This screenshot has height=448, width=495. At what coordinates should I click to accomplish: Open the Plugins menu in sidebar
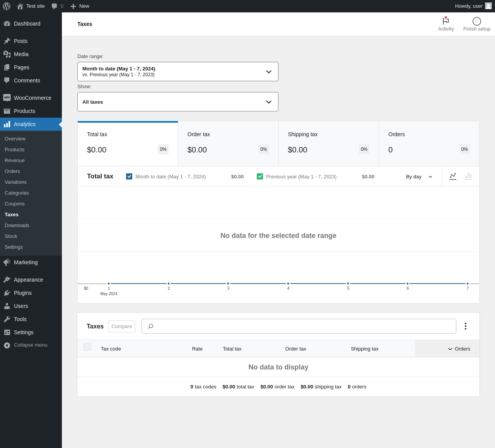23,293
